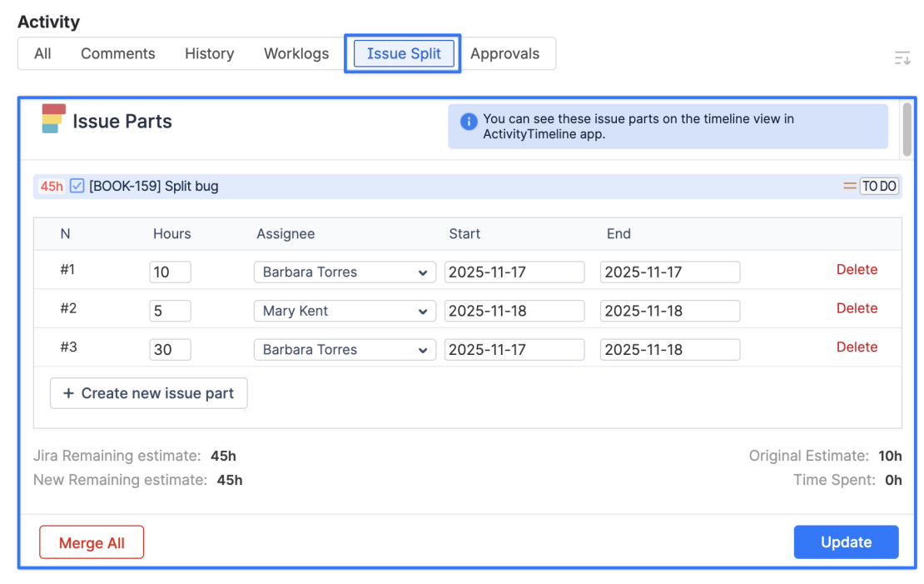Expand assignee dropdown for part #3

pos(345,350)
